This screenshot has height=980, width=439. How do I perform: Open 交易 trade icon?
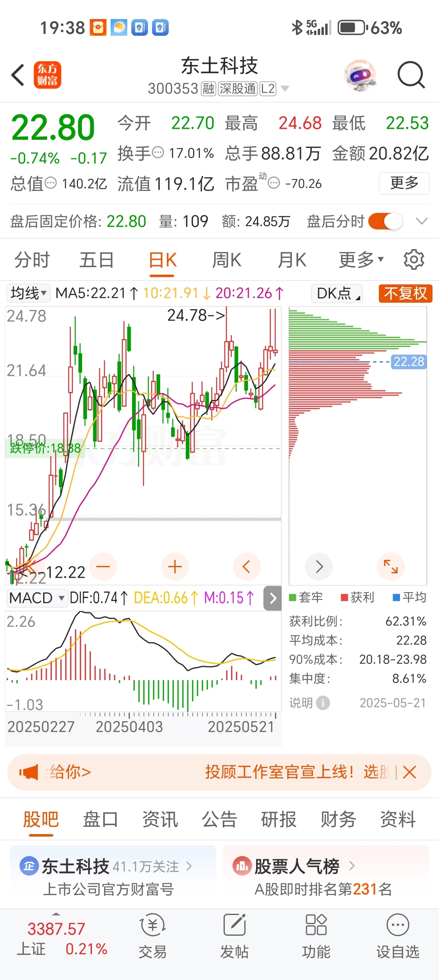click(153, 926)
